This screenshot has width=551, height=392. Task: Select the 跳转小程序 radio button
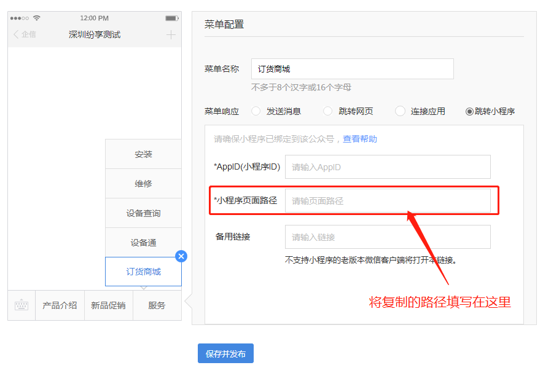tap(469, 111)
